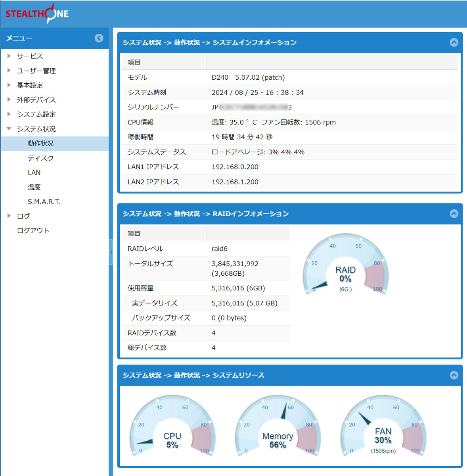Expand the ユーザー管理 menu arrow
467x476 pixels.
click(9, 71)
